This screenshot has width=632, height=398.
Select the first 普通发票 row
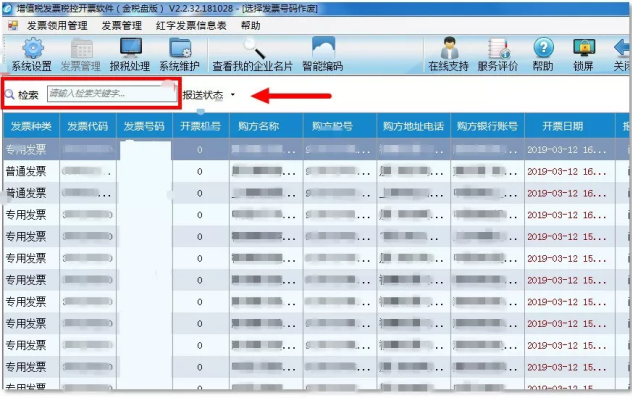tap(316, 171)
